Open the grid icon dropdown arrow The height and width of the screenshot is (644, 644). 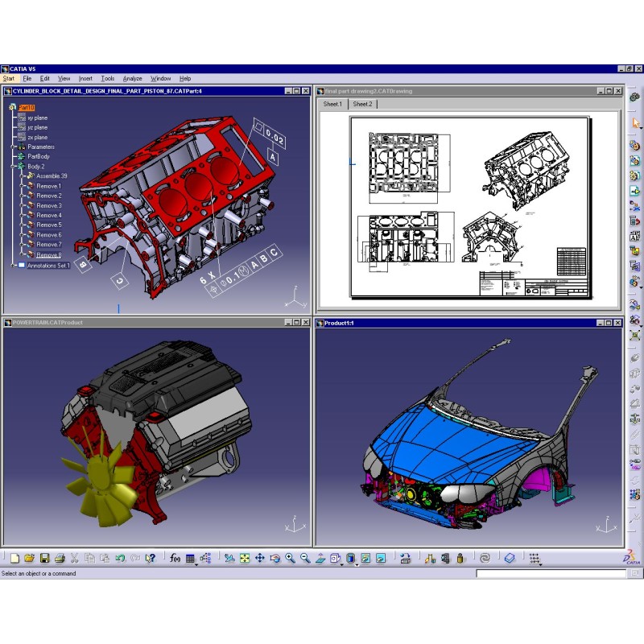coord(540,565)
